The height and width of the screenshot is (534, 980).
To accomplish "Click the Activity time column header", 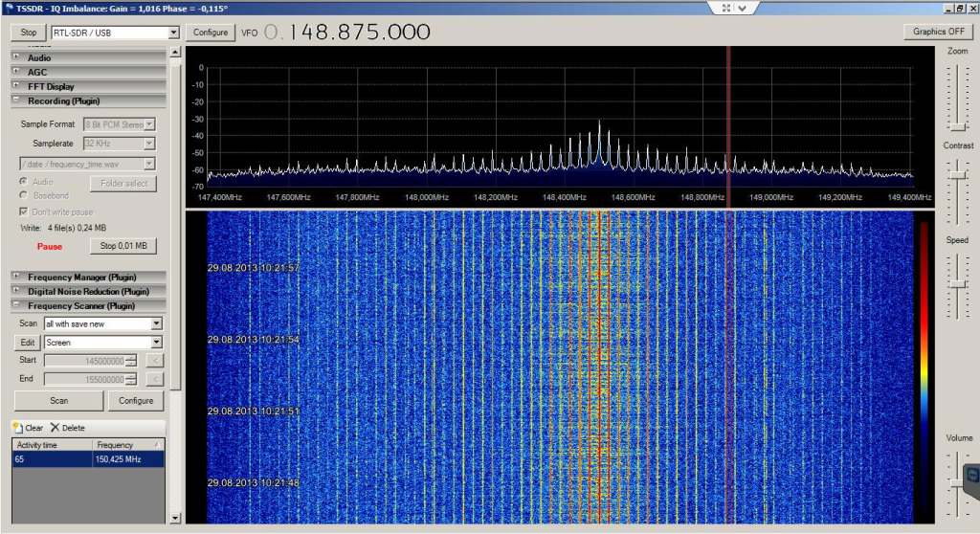I will tap(53, 445).
